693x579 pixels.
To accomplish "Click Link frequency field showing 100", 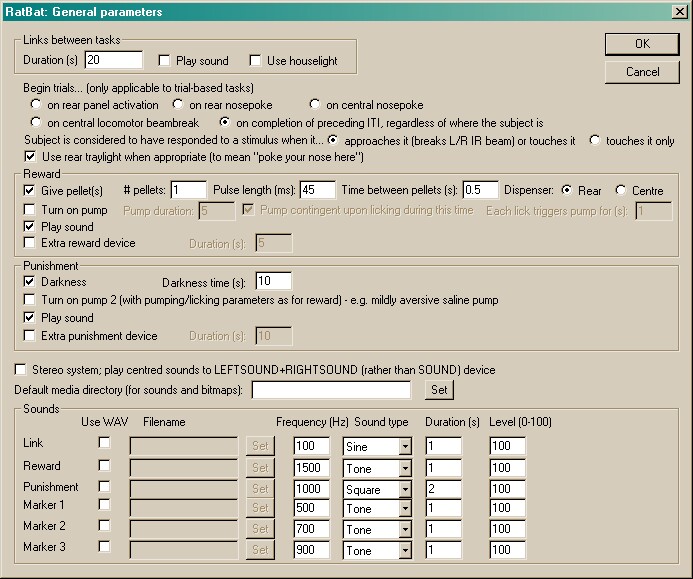I will 312,446.
